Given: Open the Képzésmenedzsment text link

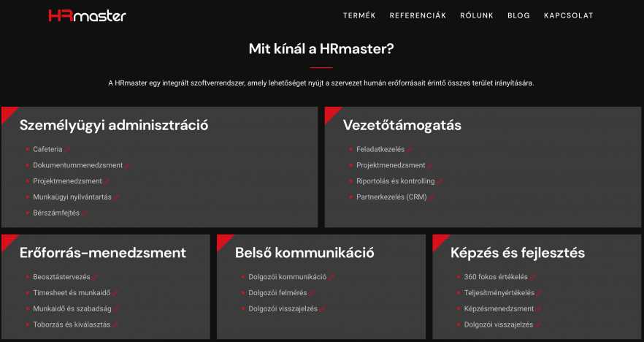Looking at the screenshot, I should click(499, 308).
